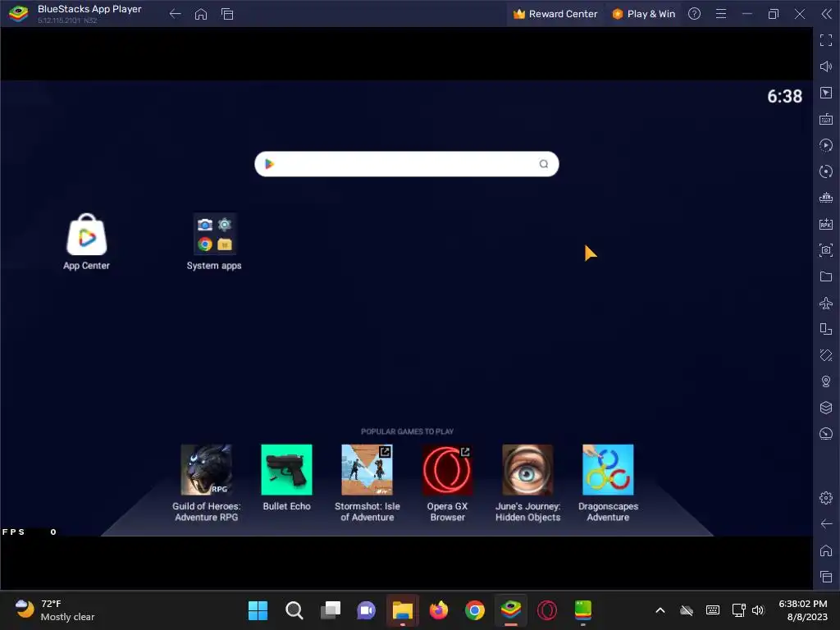Screen dimensions: 840x630
Task: Open Windows taskbar search
Action: 294,610
